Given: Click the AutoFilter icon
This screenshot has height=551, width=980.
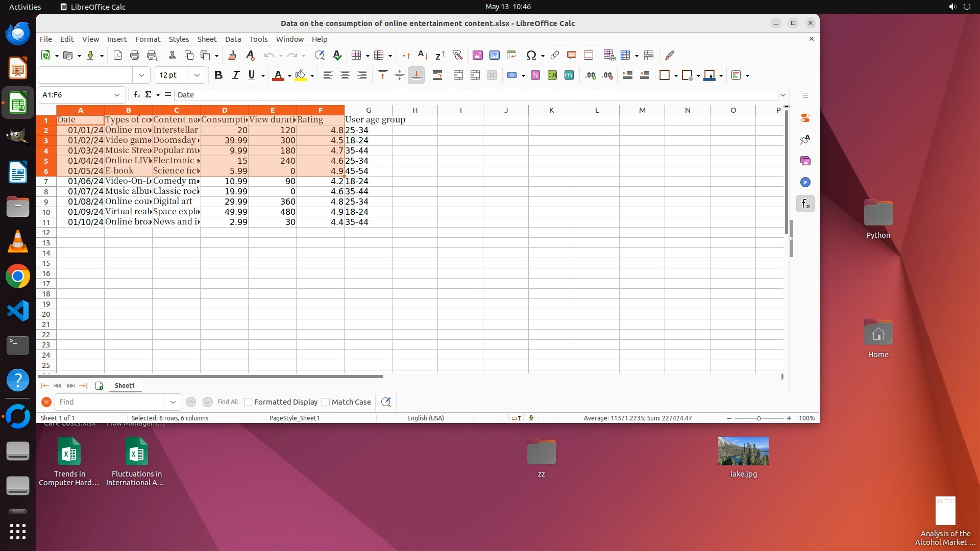Looking at the screenshot, I should [x=457, y=55].
